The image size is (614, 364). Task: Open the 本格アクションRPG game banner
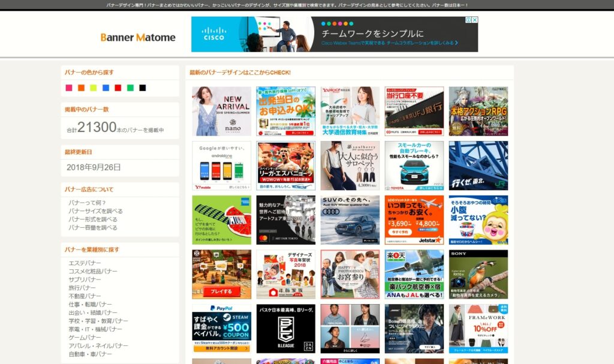tap(478, 112)
